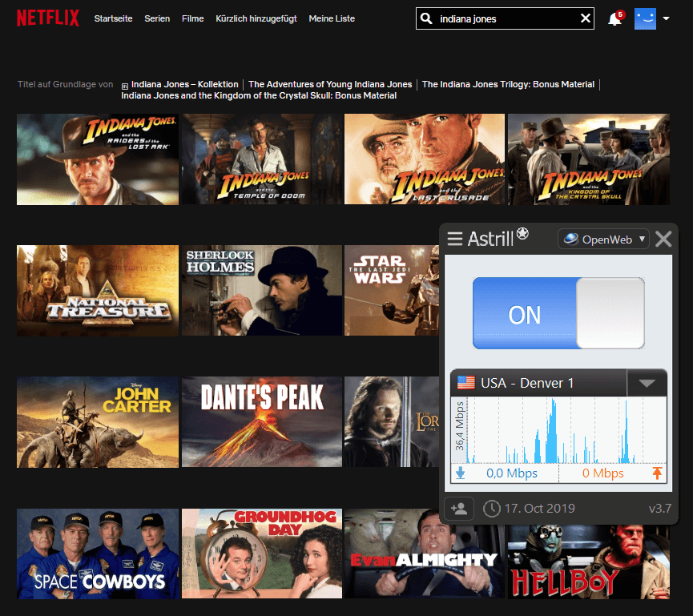Viewport: 693px width, 616px height.
Task: Open Indiana Jones Last Crusade thumbnail
Action: pos(425,159)
